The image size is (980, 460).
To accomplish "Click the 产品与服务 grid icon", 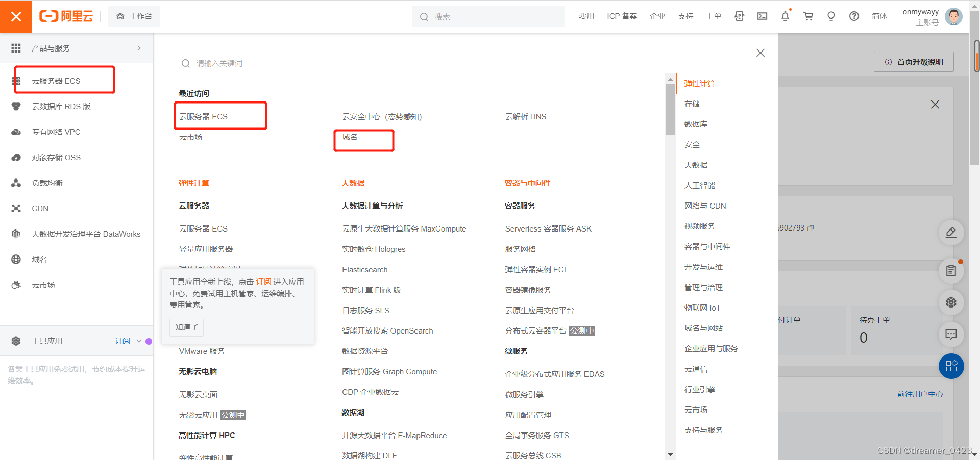I will point(16,48).
